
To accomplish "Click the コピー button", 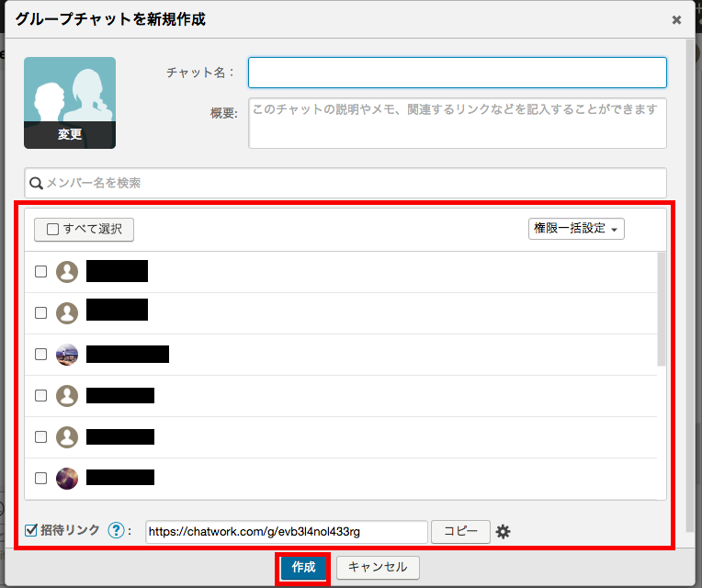I will (460, 531).
